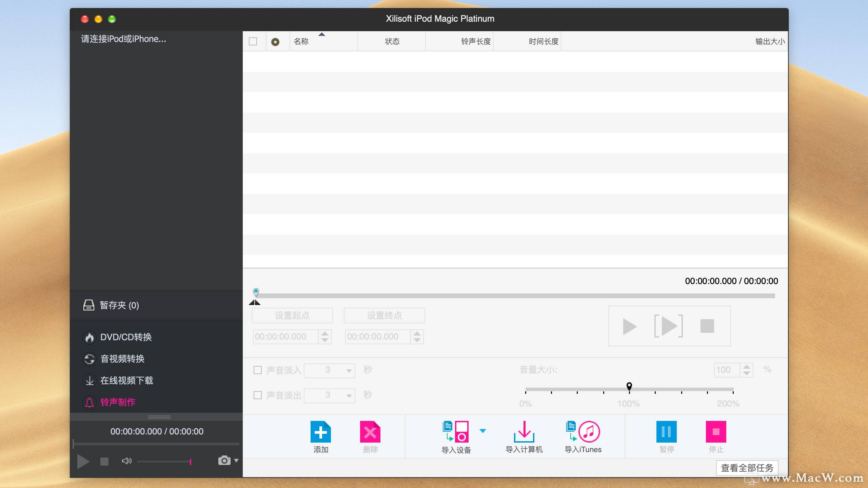Open the 声音淡入 seconds dropdown
This screenshot has height=488, width=868.
click(329, 370)
